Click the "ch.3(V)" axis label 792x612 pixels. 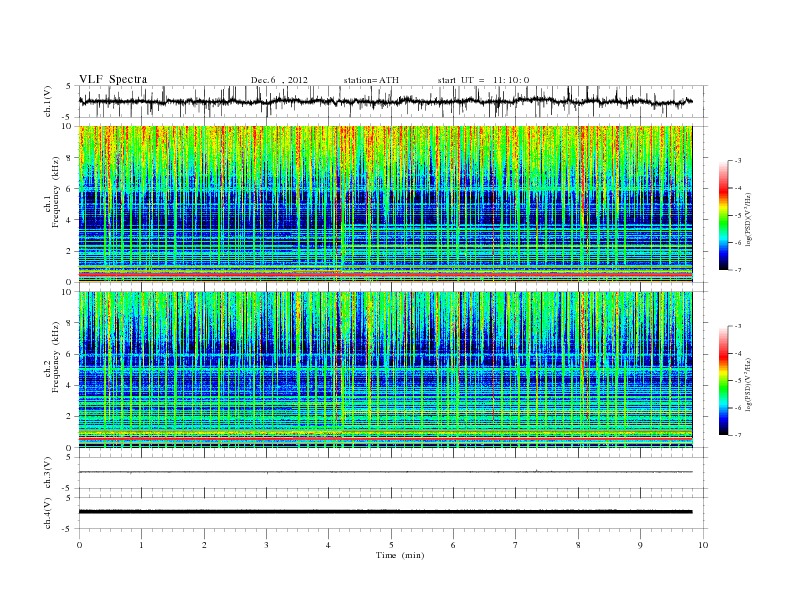point(47,473)
